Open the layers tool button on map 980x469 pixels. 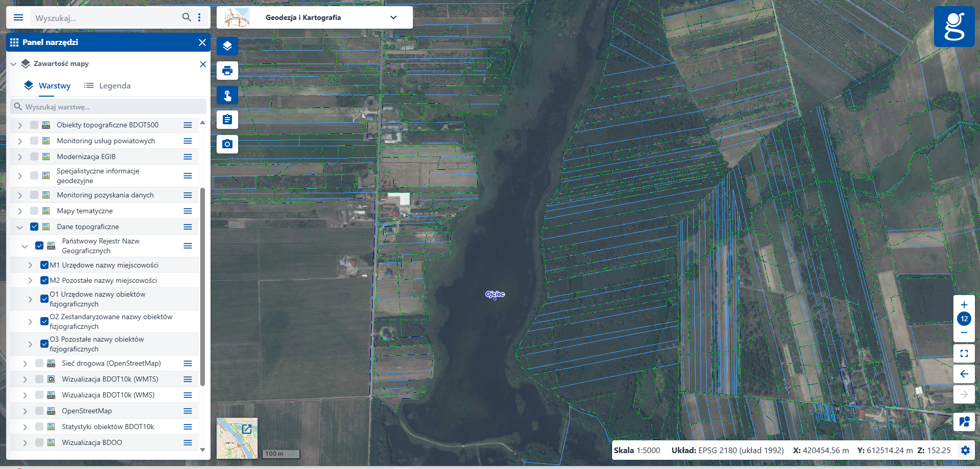(227, 46)
